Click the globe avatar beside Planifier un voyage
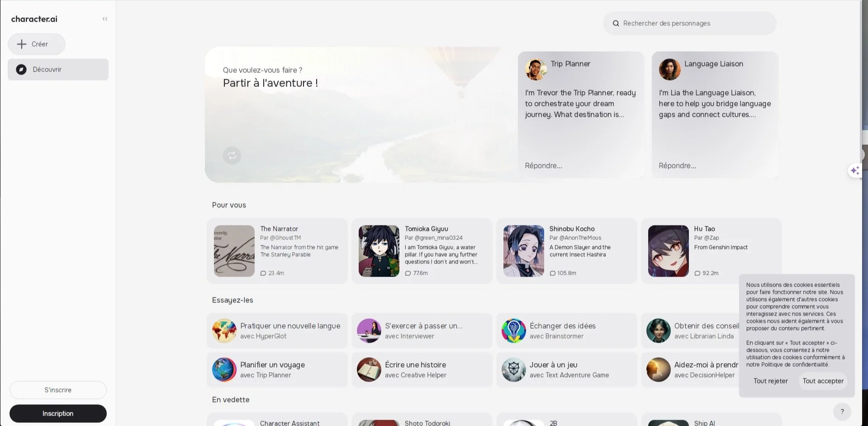 pos(224,369)
